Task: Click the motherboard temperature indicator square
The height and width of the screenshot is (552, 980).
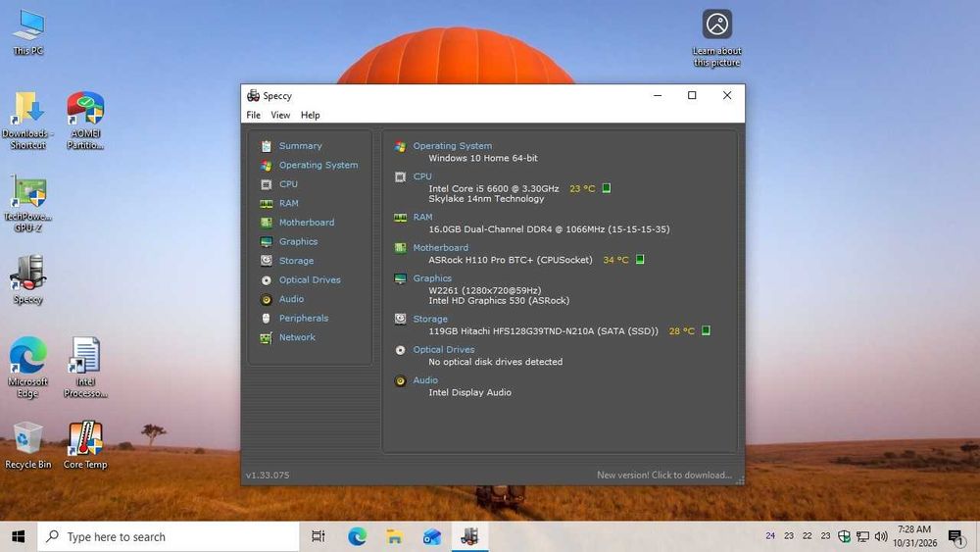Action: pos(640,260)
